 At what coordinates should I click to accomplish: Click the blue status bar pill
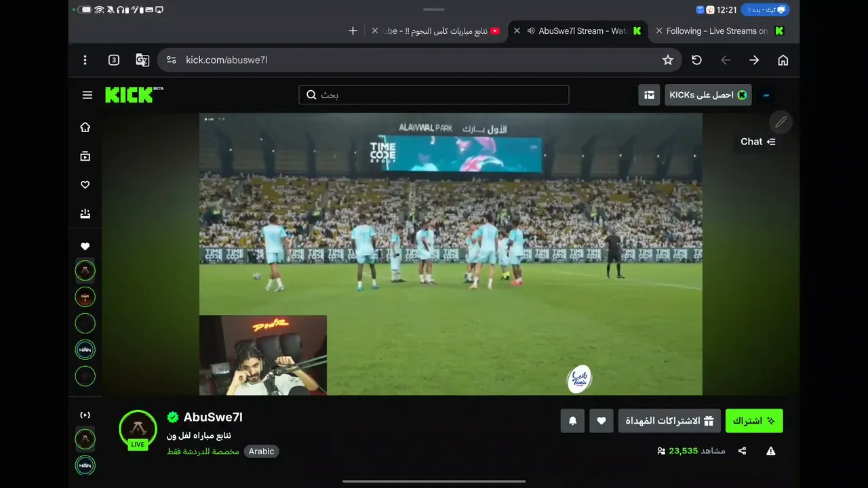coord(765,9)
